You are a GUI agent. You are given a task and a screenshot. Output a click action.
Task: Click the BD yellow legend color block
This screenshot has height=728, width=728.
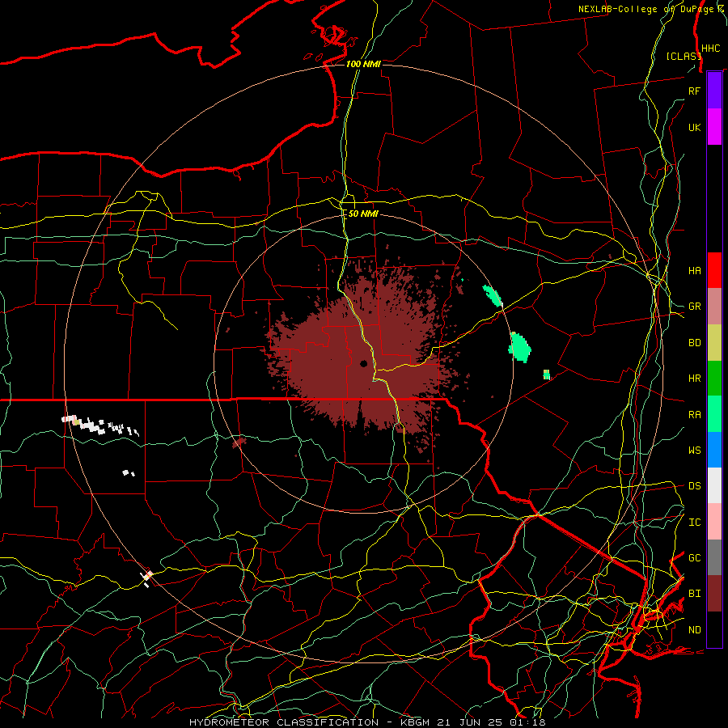coord(714,342)
